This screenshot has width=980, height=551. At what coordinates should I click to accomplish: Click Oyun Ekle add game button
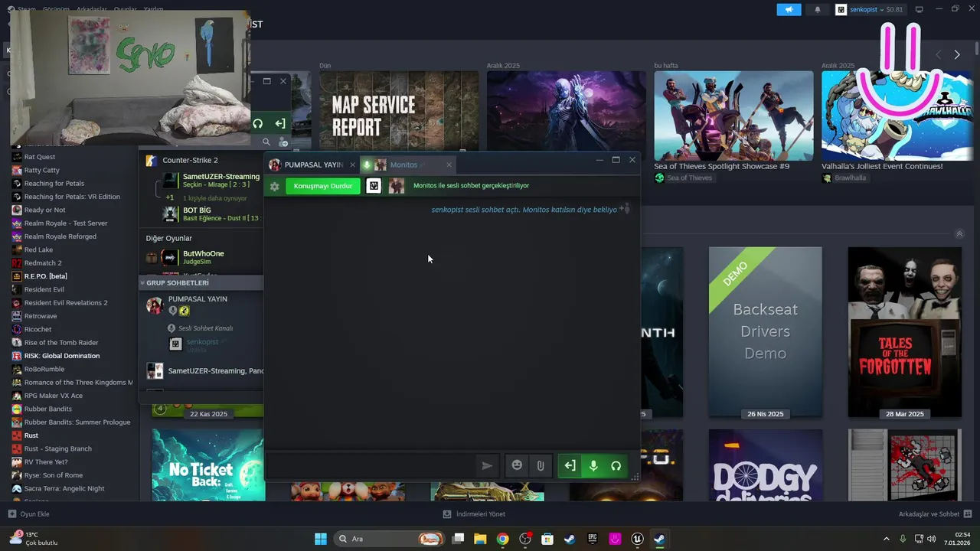(x=28, y=514)
